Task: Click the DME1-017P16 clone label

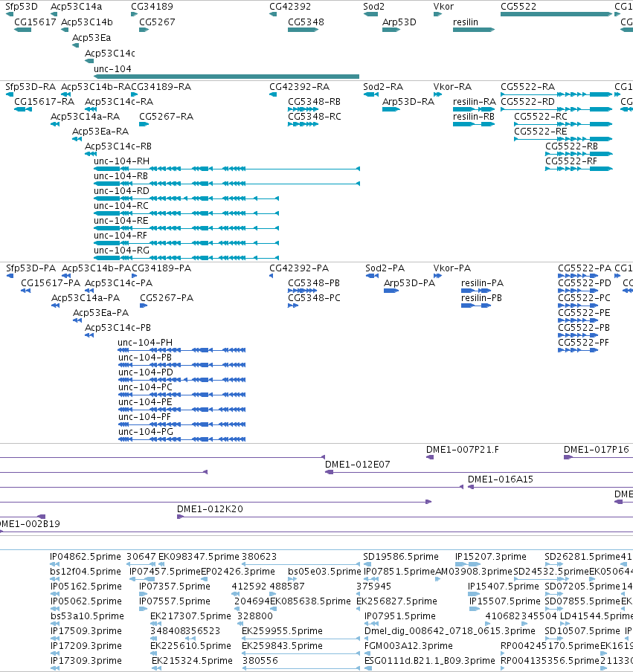Action: pyautogui.click(x=596, y=450)
